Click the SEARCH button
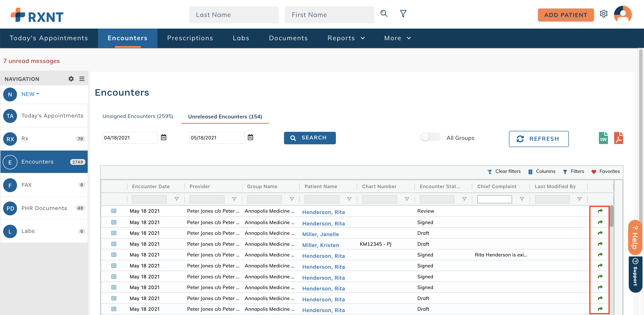 tap(310, 138)
